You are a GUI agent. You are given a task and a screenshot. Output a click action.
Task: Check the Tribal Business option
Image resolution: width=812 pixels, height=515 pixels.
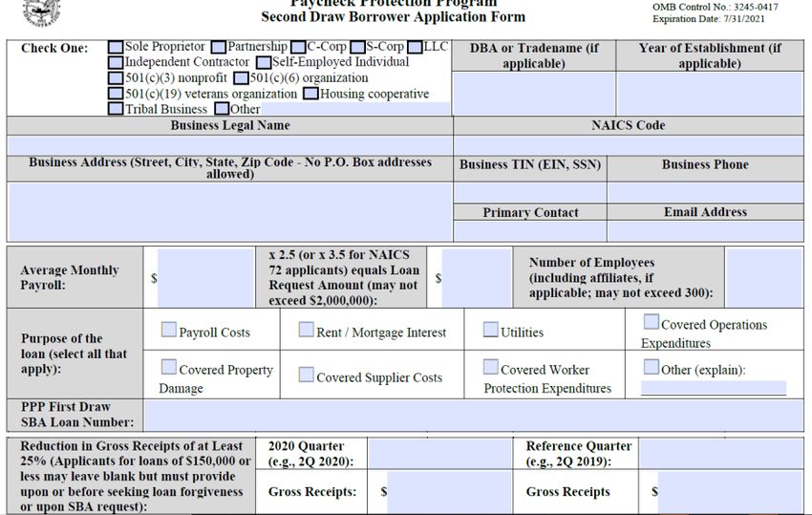point(116,109)
